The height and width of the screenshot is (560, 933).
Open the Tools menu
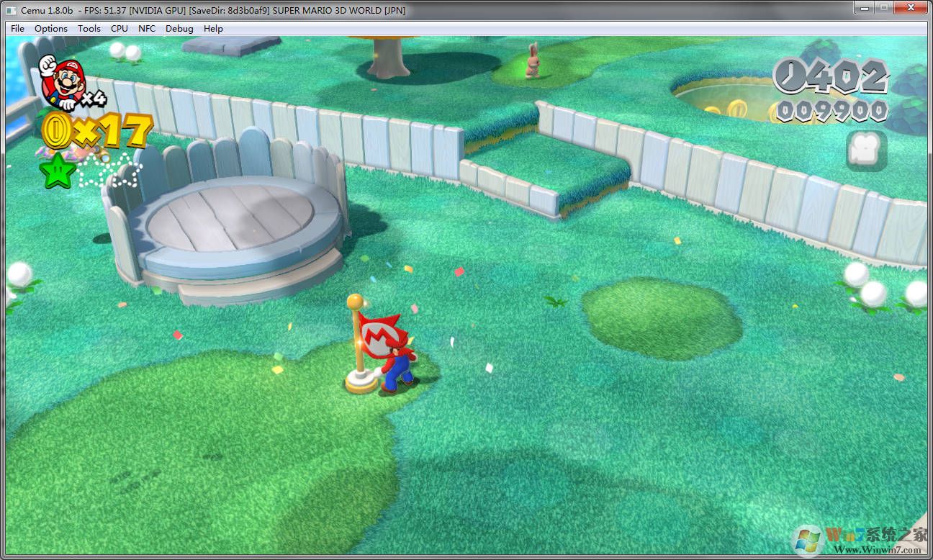(89, 28)
